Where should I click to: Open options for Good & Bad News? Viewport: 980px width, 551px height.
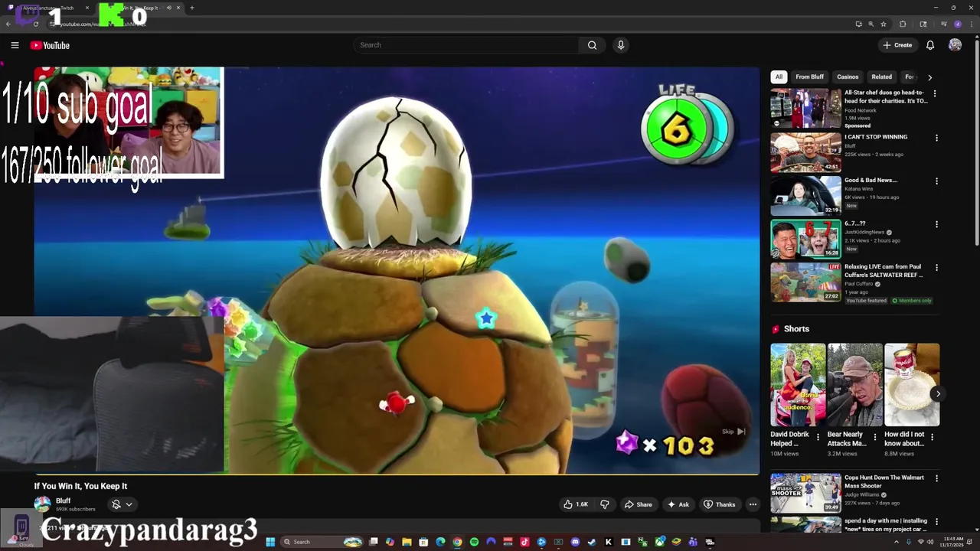pyautogui.click(x=936, y=181)
